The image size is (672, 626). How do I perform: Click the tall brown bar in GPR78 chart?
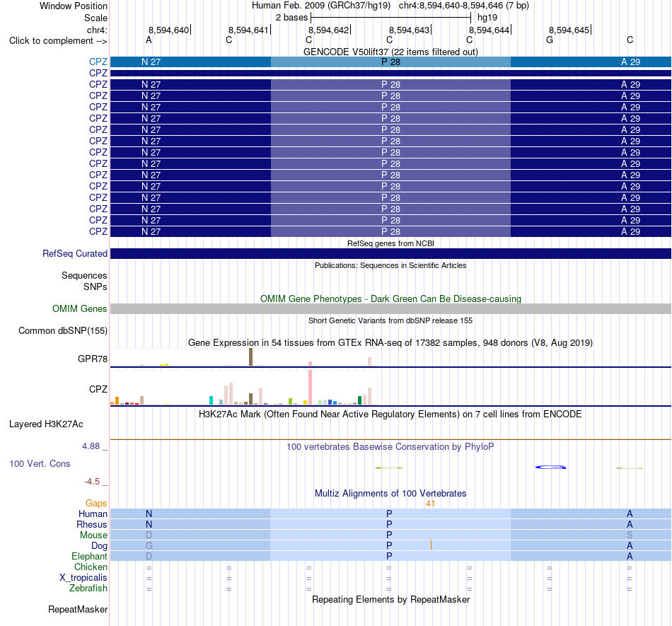point(250,357)
